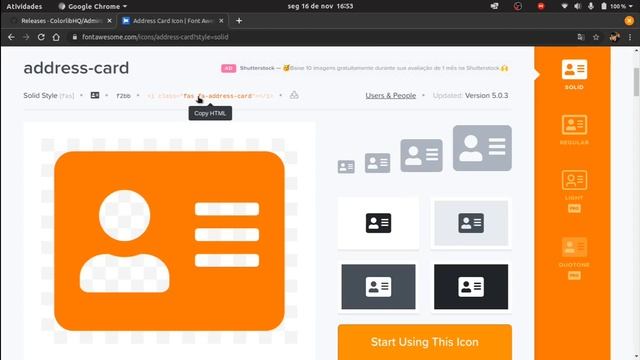Image resolution: width=640 pixels, height=360 pixels.
Task: Copy the f2bb unicode value
Action: (x=123, y=96)
